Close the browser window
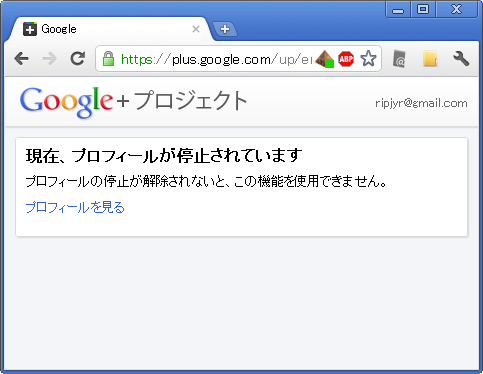Viewport: 483px width, 374px height. pyautogui.click(x=456, y=9)
